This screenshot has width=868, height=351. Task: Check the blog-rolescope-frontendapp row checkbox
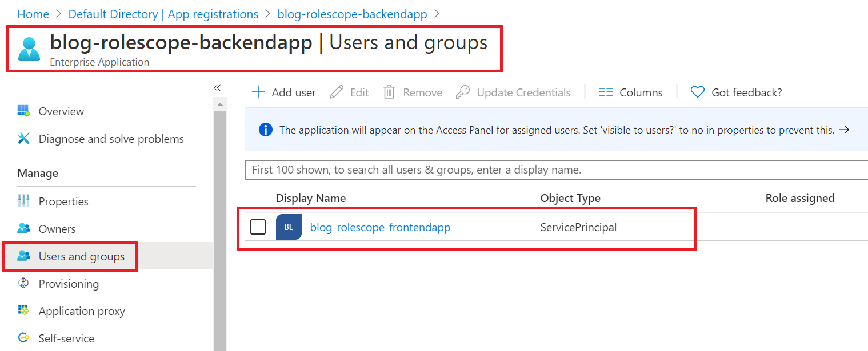[258, 227]
